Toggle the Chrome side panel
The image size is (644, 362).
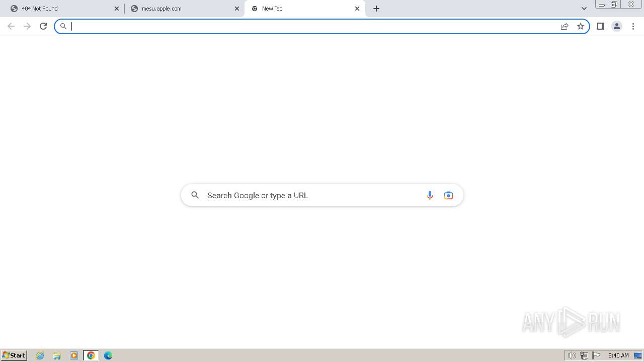click(600, 26)
